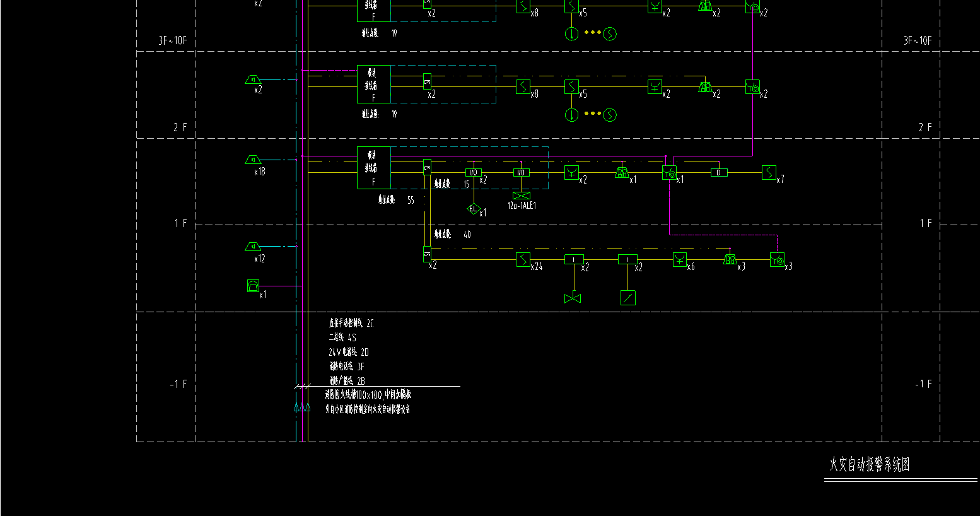This screenshot has height=516, width=980.
Task: Select the 2F sounder alarm labeled x2
Action: 705,86
